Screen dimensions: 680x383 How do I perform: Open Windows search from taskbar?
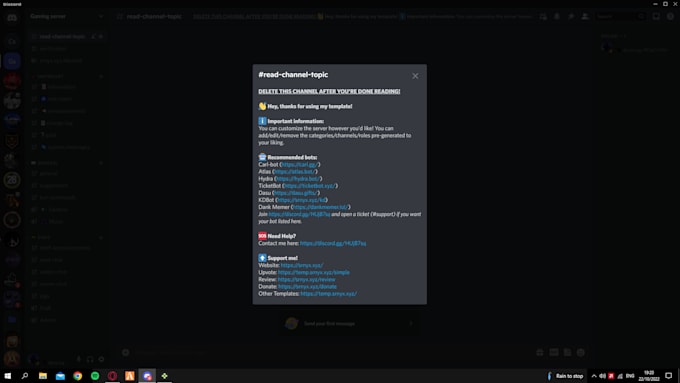pyautogui.click(x=25, y=376)
